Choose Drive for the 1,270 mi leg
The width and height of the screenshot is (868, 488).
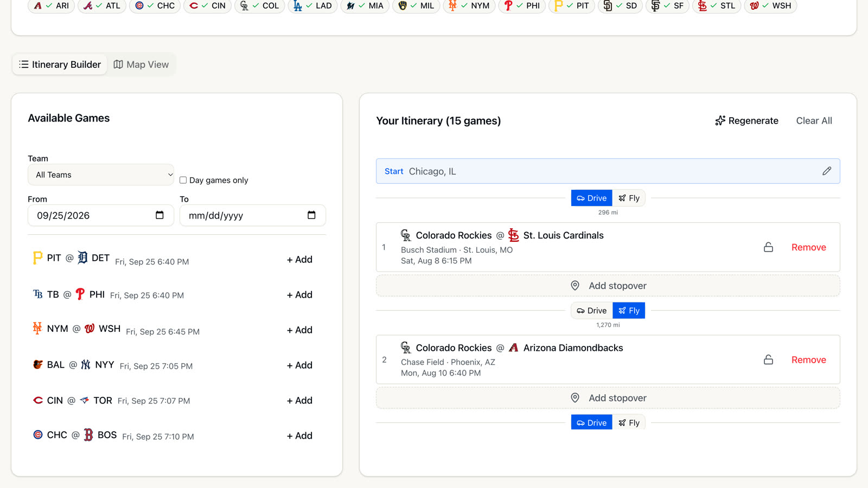tap(592, 310)
